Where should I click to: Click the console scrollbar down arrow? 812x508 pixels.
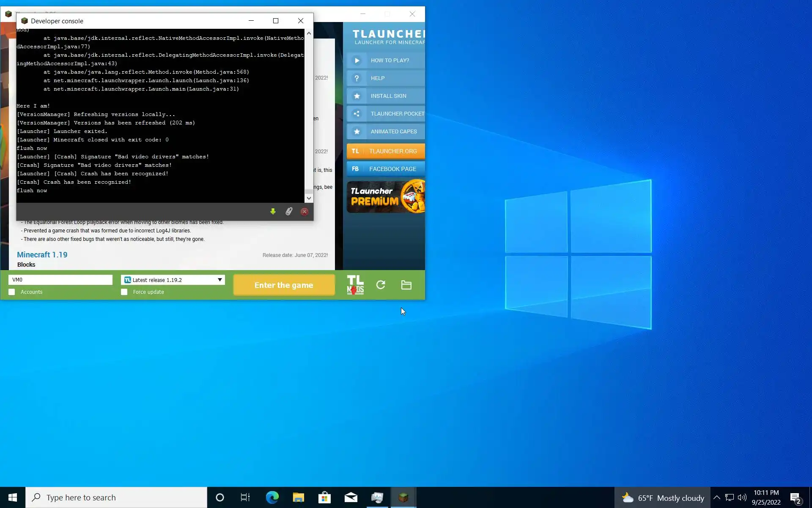click(309, 198)
